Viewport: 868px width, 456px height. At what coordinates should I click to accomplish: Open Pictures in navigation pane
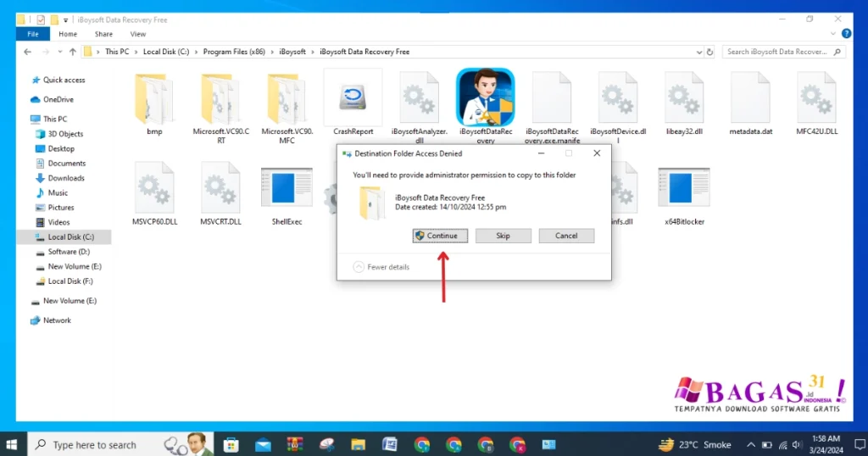(x=55, y=208)
